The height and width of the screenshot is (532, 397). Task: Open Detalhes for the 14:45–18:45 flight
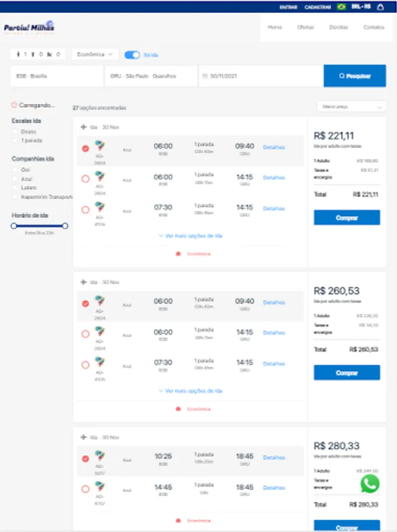click(274, 488)
